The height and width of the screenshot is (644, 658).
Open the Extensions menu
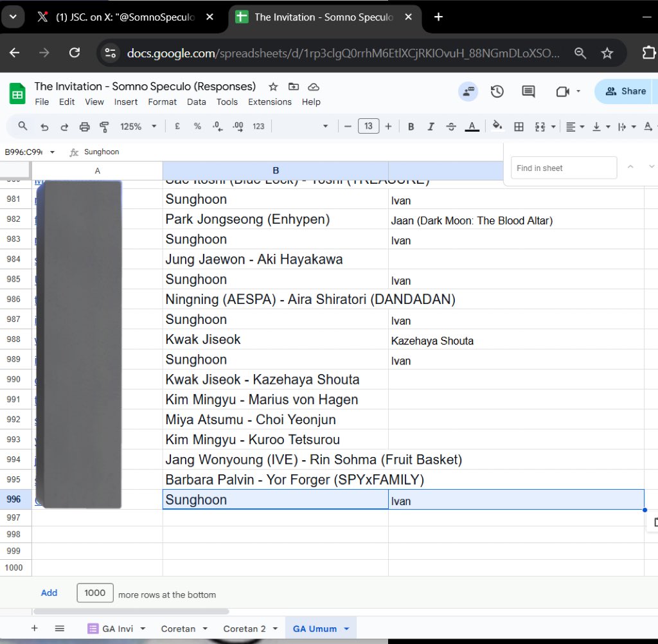tap(270, 102)
